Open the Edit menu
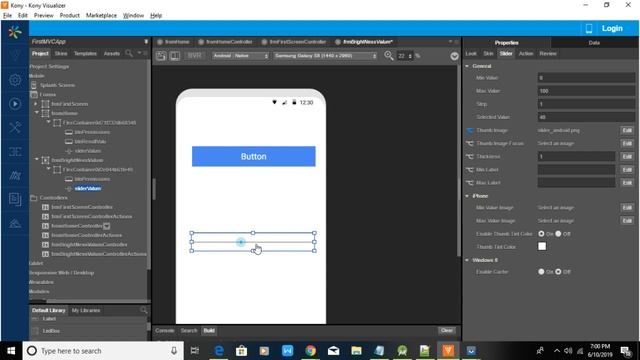The width and height of the screenshot is (640, 360). coord(22,16)
